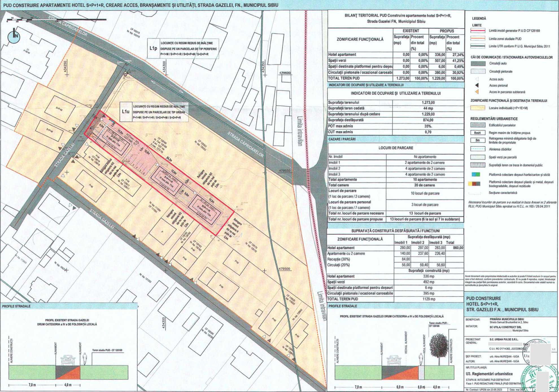Click the RmH legend box
Image resolution: width=559 pixels, height=392 pixels.
point(477,133)
